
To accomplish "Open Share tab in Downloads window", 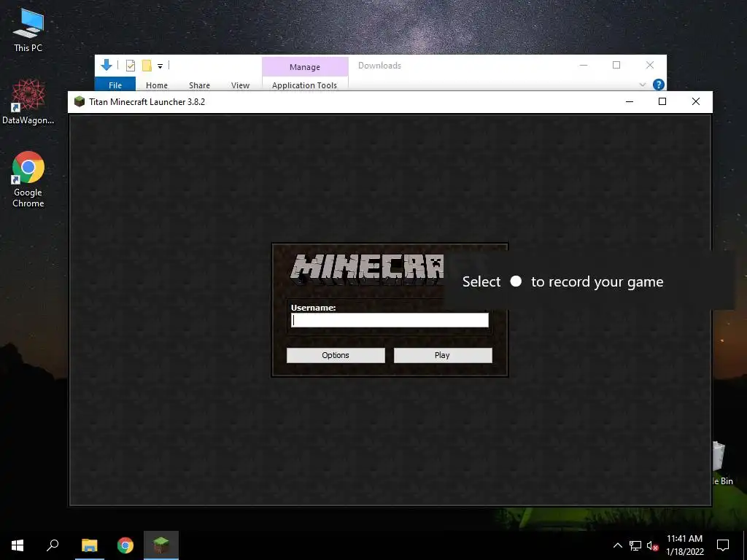I will coord(199,85).
